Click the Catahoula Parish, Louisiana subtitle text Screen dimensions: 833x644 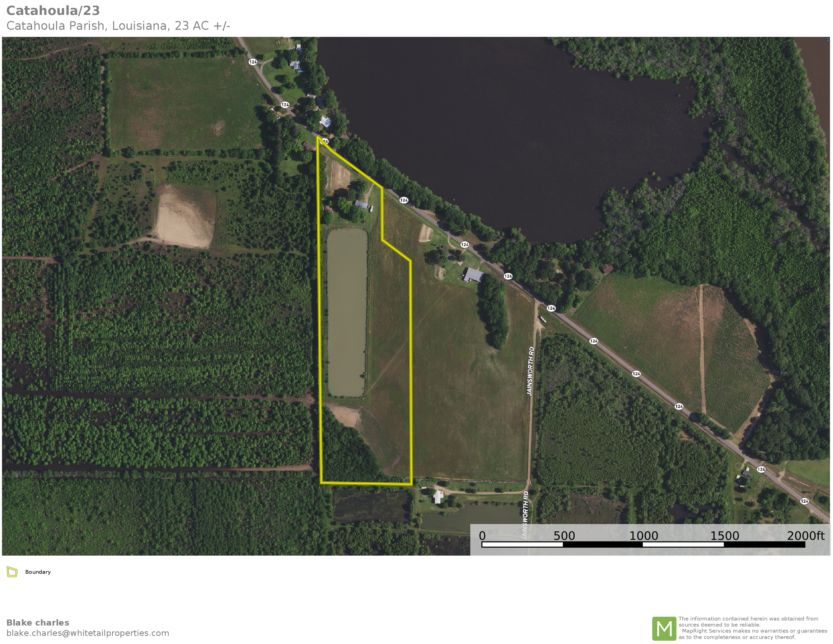[x=118, y=26]
